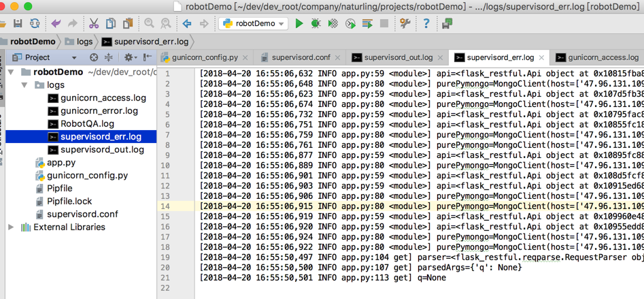Screen dimensions: 644x299
Task: Click the Profile run icon
Action: click(x=350, y=23)
